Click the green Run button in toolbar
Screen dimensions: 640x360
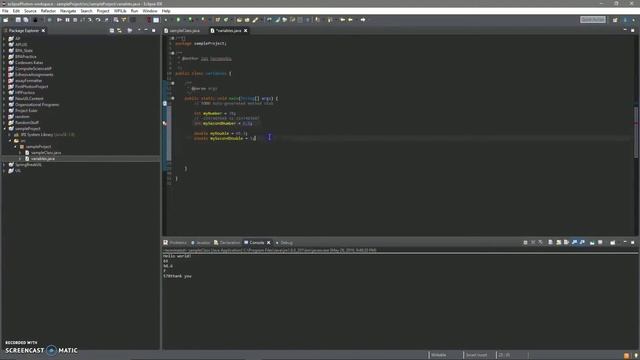[178, 20]
